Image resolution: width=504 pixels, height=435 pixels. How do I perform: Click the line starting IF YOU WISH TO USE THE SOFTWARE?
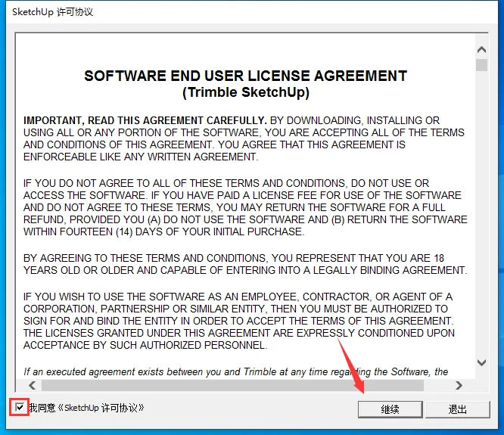pyautogui.click(x=238, y=297)
